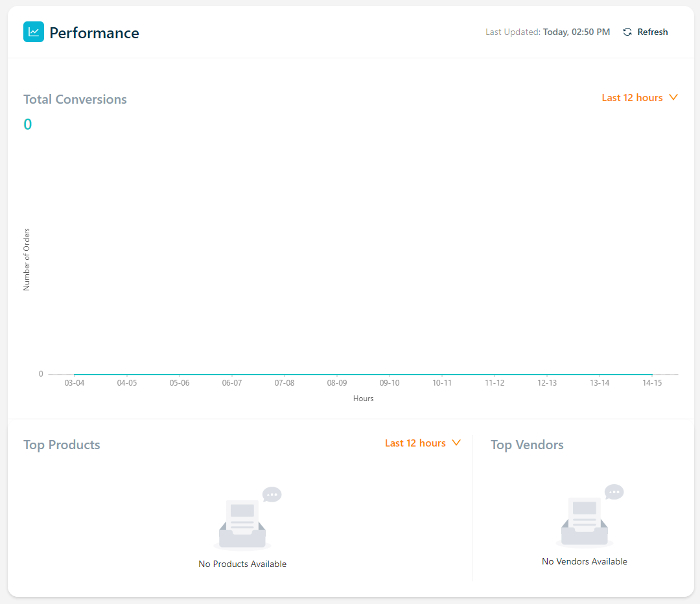Image resolution: width=700 pixels, height=604 pixels.
Task: Click the 'No Products Available' message
Action: (242, 564)
